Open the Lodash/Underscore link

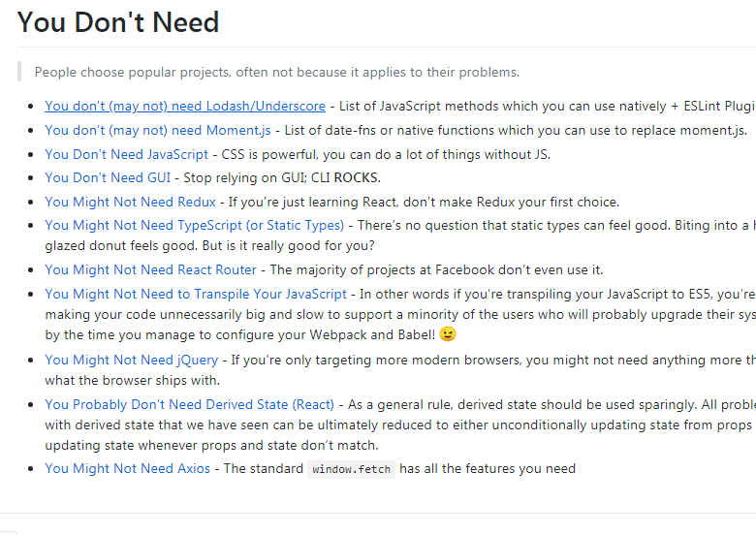coord(185,106)
